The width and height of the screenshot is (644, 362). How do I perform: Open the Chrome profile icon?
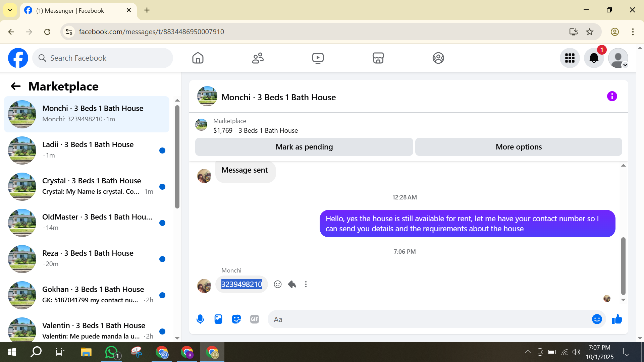coord(615,32)
